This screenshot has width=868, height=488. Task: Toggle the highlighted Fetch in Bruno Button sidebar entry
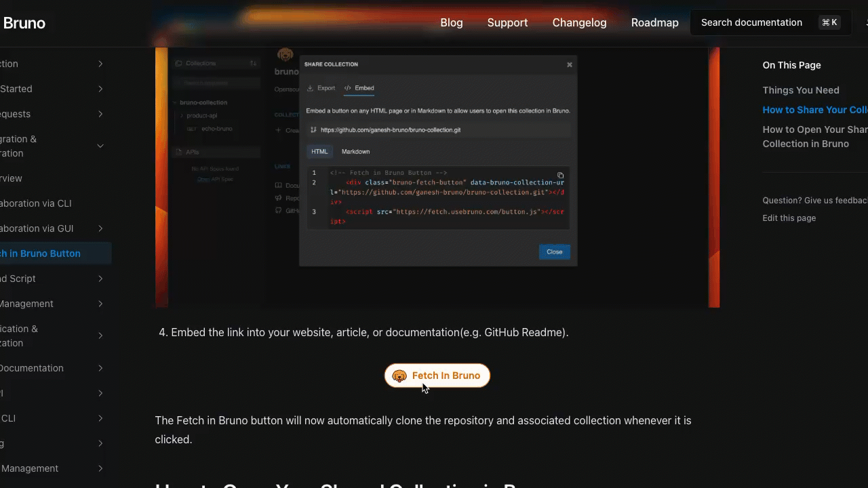[x=41, y=253]
